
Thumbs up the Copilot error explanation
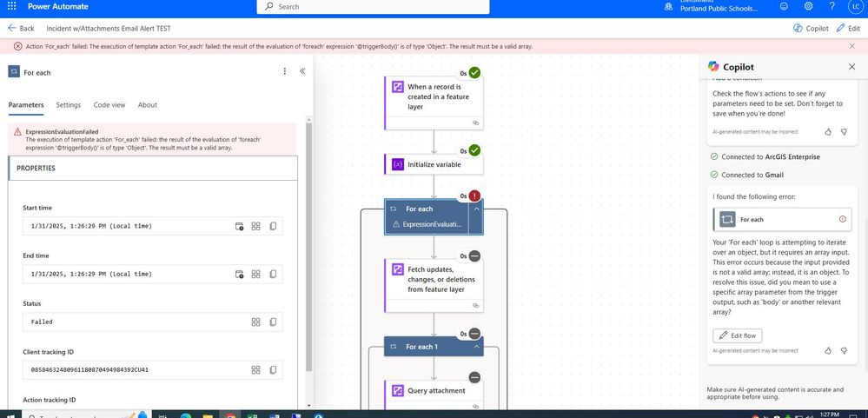tap(828, 350)
